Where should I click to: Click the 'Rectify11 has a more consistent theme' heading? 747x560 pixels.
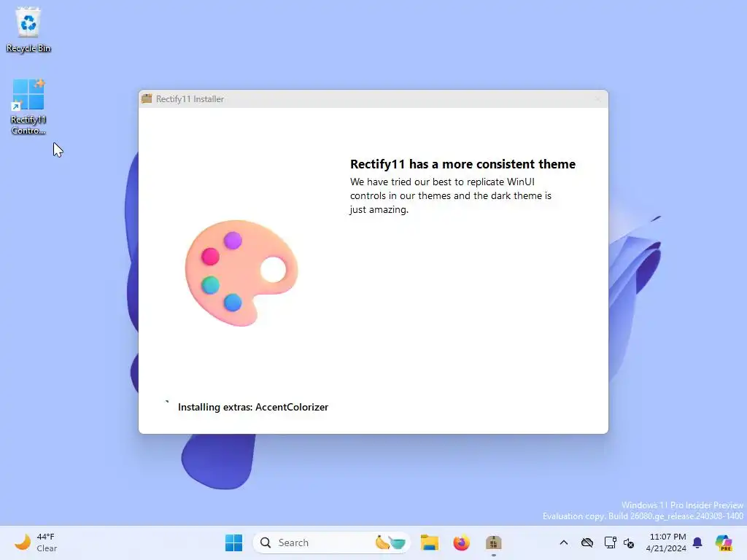coord(462,164)
